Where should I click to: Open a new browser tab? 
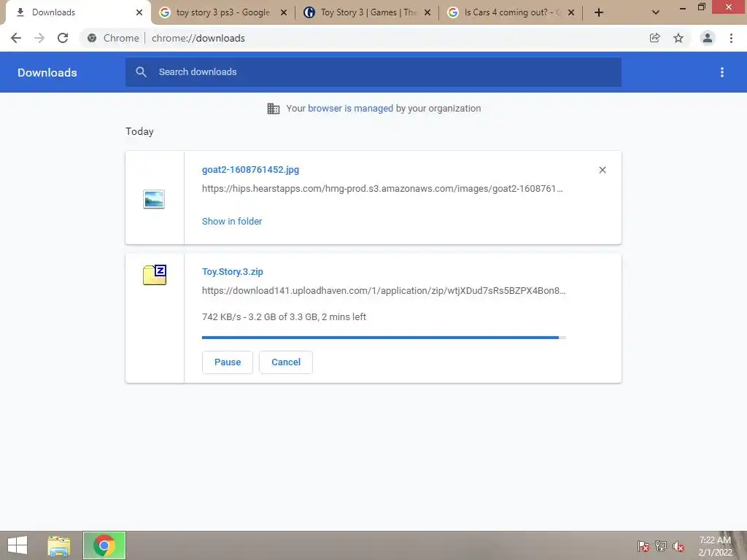pyautogui.click(x=599, y=12)
